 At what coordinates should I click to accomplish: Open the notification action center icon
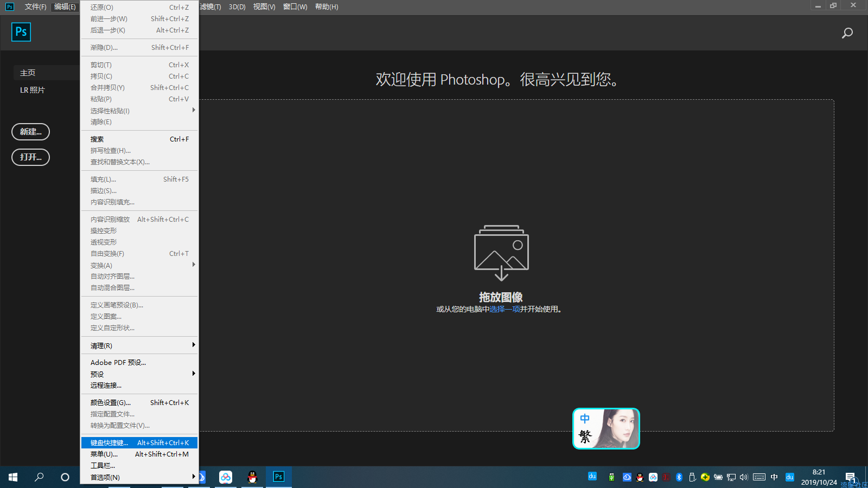click(850, 477)
